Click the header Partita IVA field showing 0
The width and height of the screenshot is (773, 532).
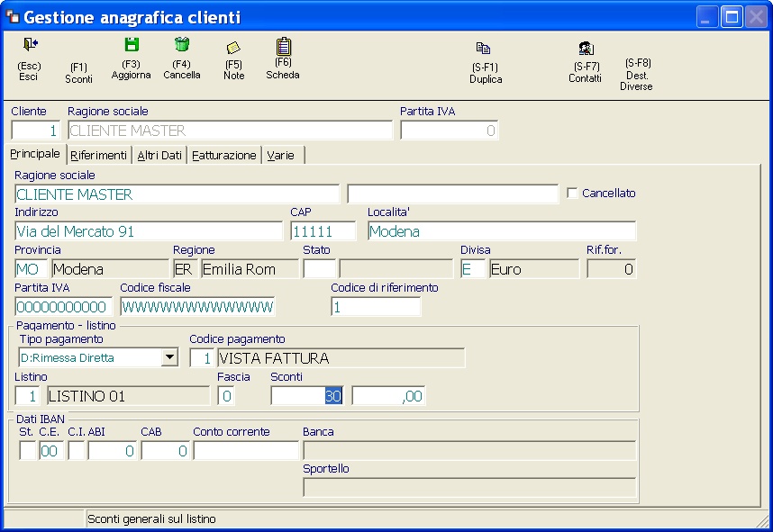click(x=449, y=131)
